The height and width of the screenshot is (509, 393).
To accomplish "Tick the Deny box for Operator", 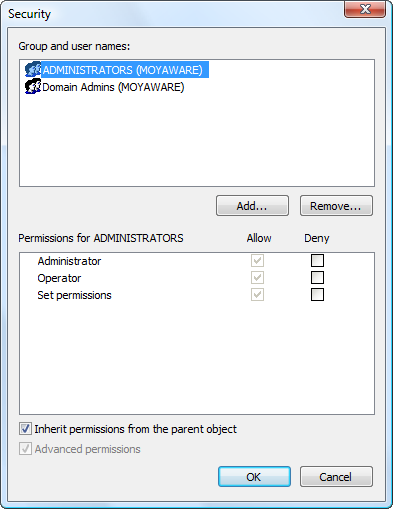I will tap(317, 277).
